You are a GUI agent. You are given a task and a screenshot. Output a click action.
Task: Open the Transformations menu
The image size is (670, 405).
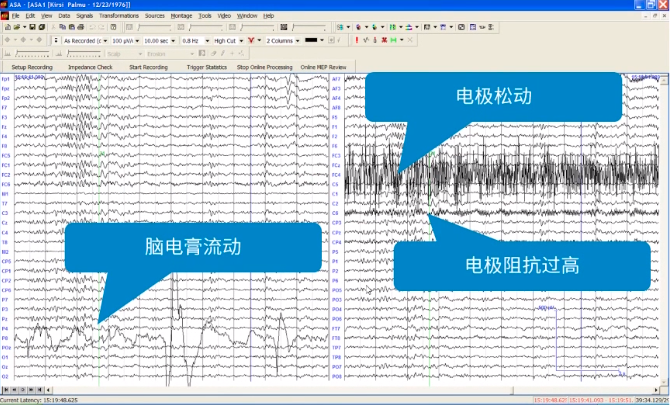119,16
